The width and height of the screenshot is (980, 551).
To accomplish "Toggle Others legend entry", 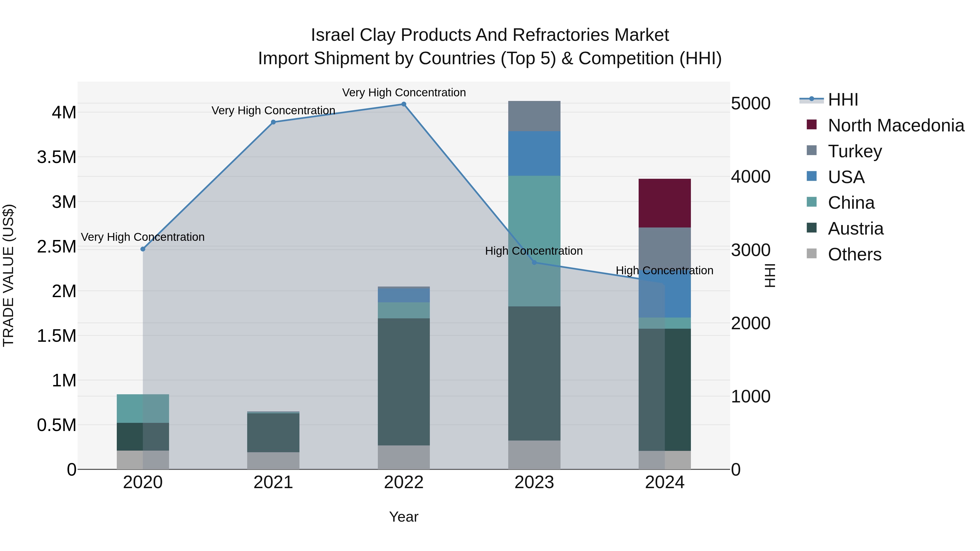I will coord(844,254).
